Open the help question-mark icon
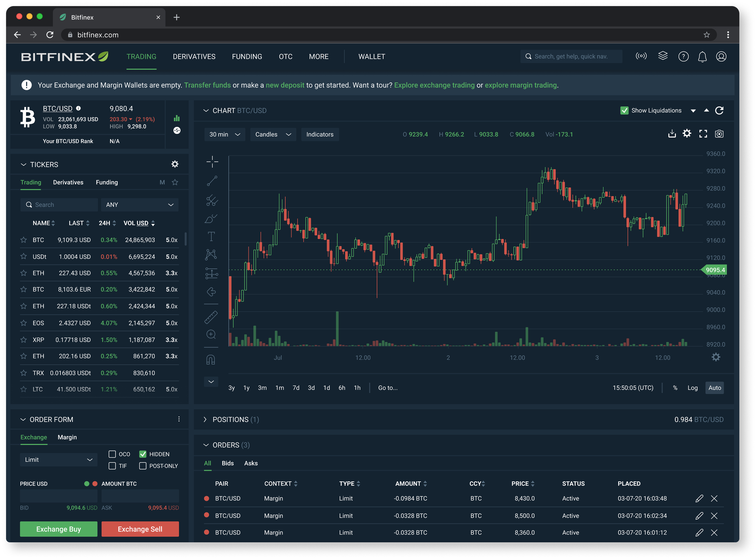Screen dimensions: 756x559 tap(683, 57)
